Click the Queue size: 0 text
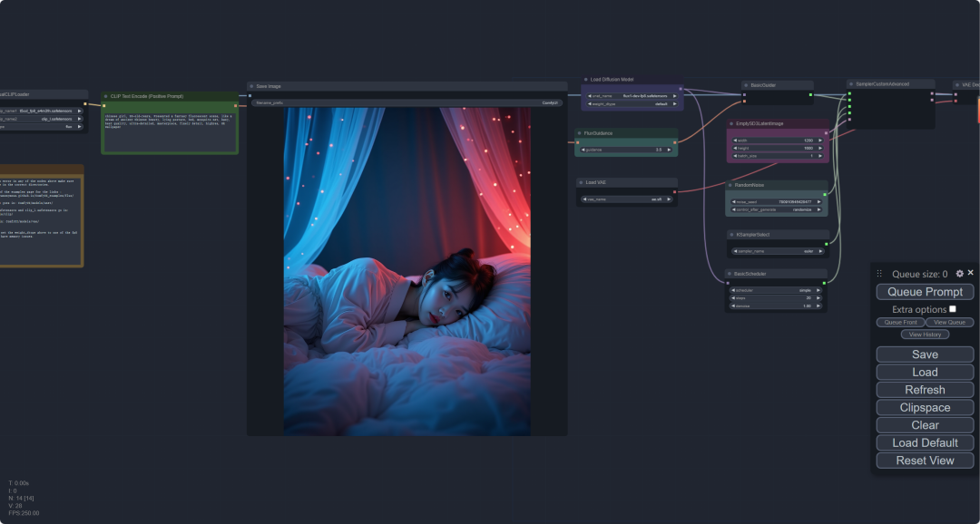 (919, 274)
